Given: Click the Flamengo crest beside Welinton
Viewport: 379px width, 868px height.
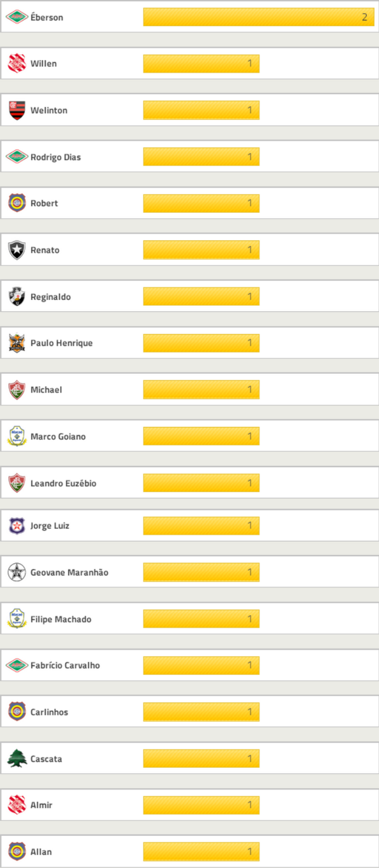Looking at the screenshot, I should [x=17, y=110].
